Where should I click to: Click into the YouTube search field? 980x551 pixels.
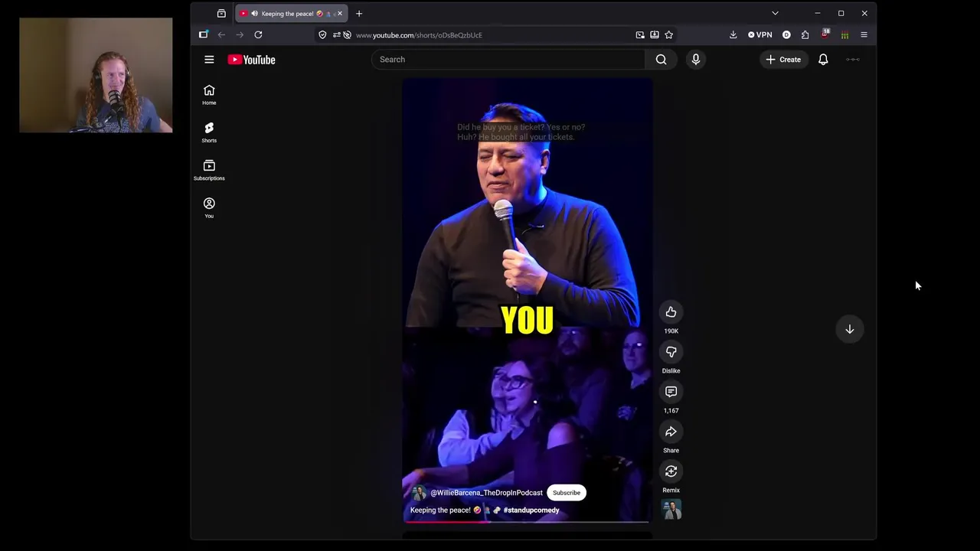pos(508,60)
